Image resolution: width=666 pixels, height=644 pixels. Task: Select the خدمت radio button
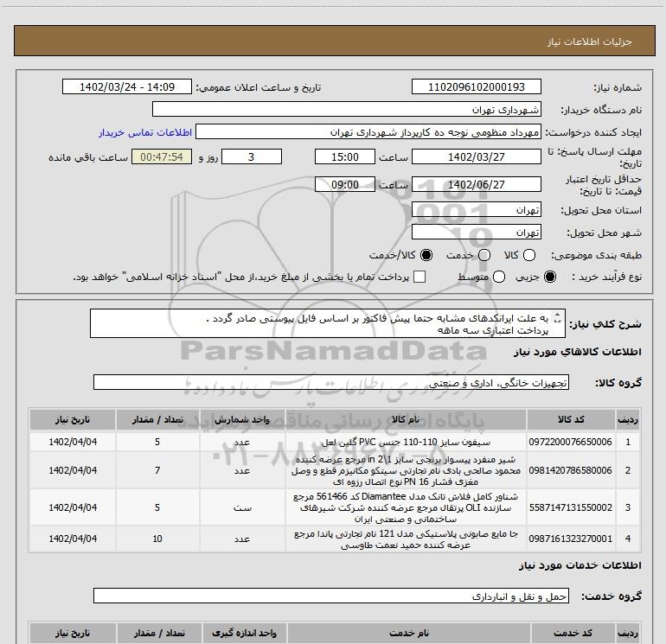click(484, 255)
